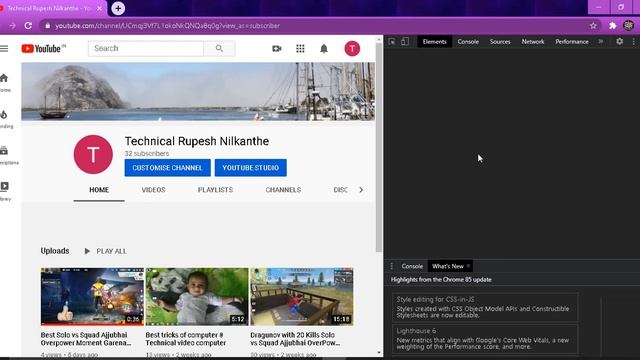Switch to the Console panel in the top bar
This screenshot has width=640, height=360.
pyautogui.click(x=468, y=42)
